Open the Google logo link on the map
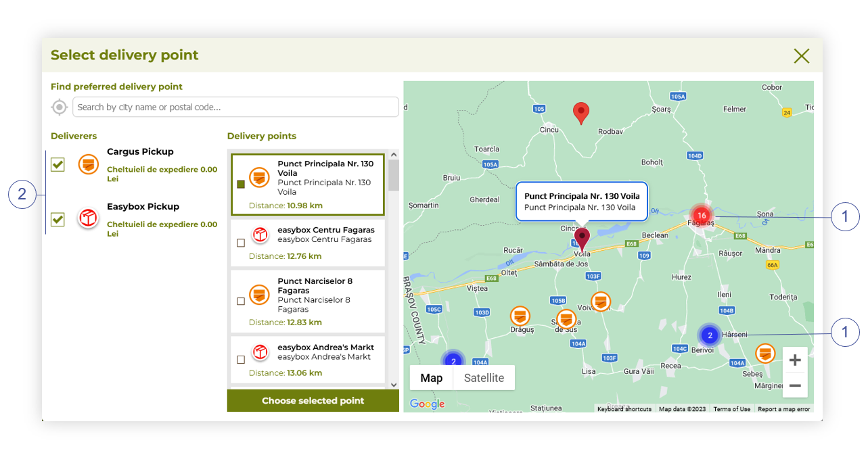Image resolution: width=868 pixels, height=455 pixels. coord(428,404)
